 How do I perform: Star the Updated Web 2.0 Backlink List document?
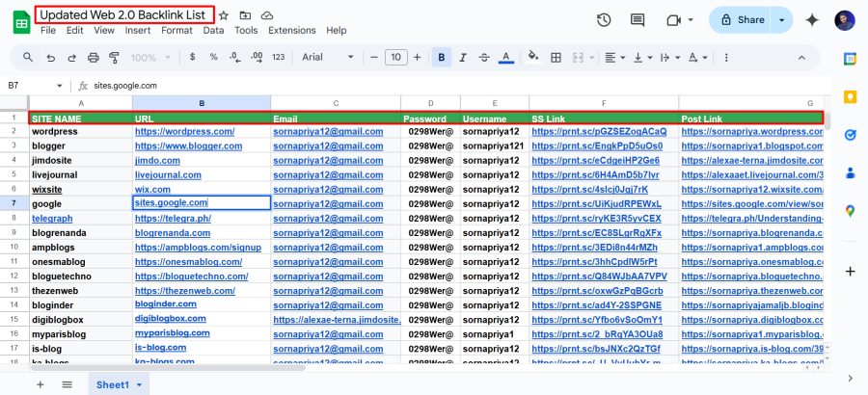tap(224, 15)
